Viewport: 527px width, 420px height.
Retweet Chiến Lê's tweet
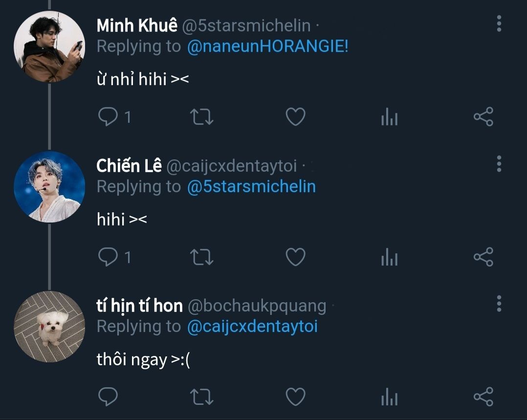coord(201,257)
